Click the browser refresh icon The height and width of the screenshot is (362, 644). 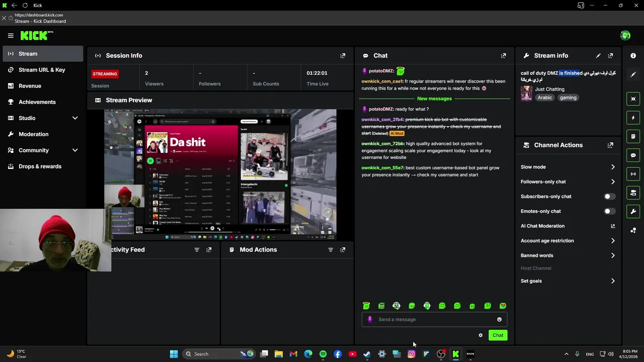point(25,6)
